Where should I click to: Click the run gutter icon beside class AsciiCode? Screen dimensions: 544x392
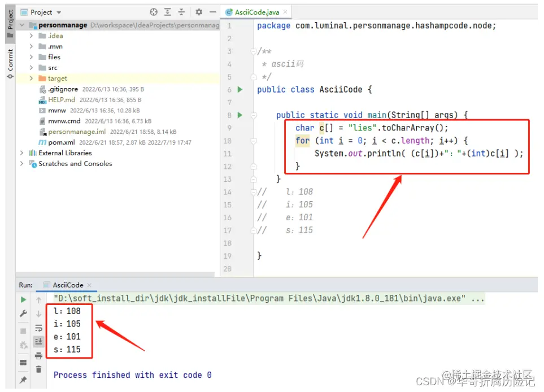(x=240, y=89)
